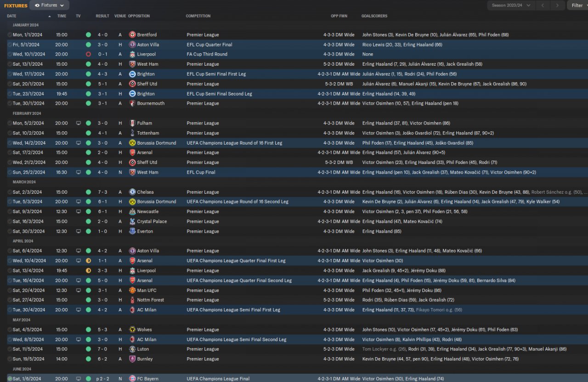Open the Crystal Palace opposition link
Viewport: 588px width, 382px height.
[x=152, y=221]
